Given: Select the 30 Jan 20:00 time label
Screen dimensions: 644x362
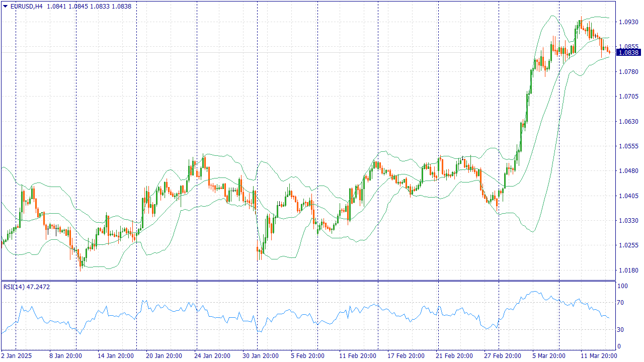Looking at the screenshot, I should click(261, 356).
